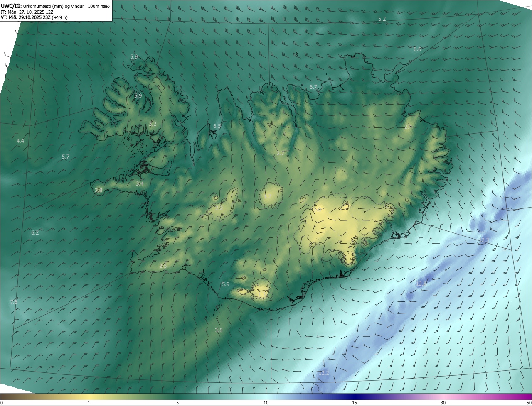The width and height of the screenshot is (532, 406).
Task: Click the 4.4 value label
Action: 20,141
